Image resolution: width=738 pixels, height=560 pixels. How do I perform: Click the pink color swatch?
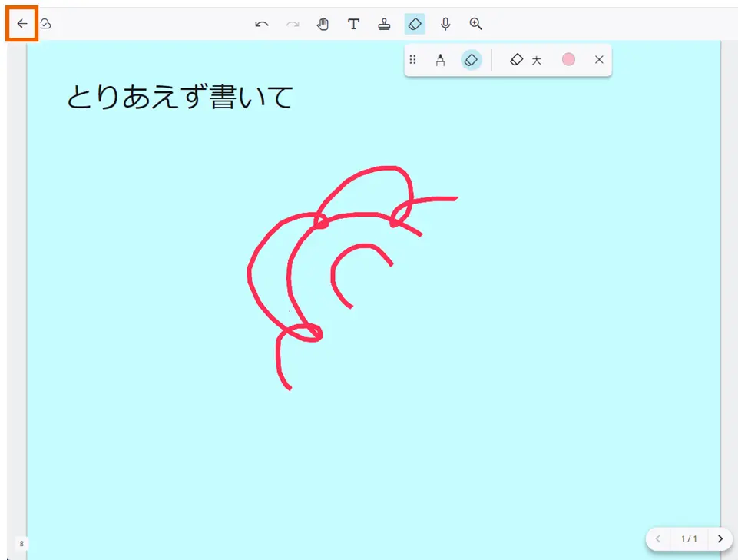pos(568,59)
